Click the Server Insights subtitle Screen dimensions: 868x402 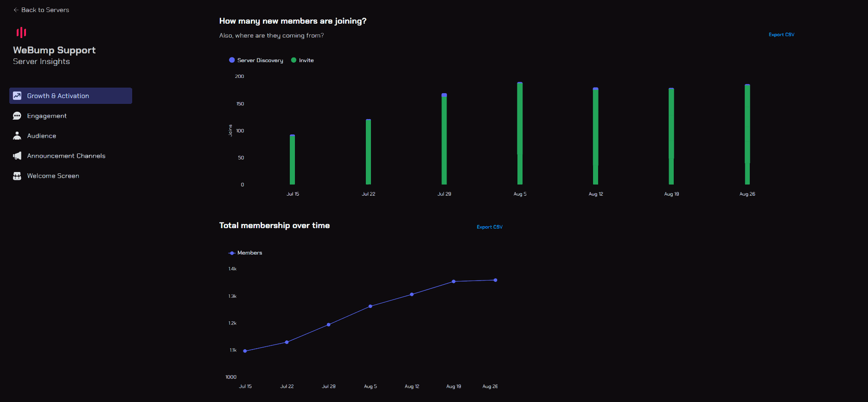pyautogui.click(x=41, y=62)
